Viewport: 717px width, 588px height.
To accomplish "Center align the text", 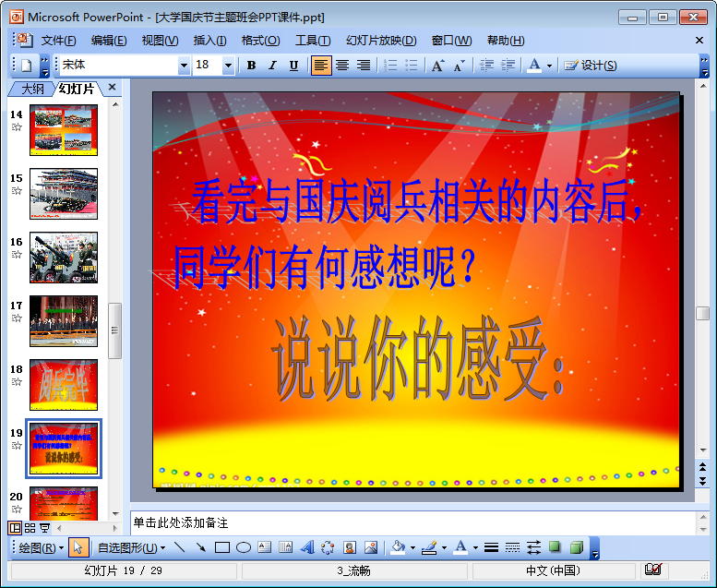I will coord(342,66).
